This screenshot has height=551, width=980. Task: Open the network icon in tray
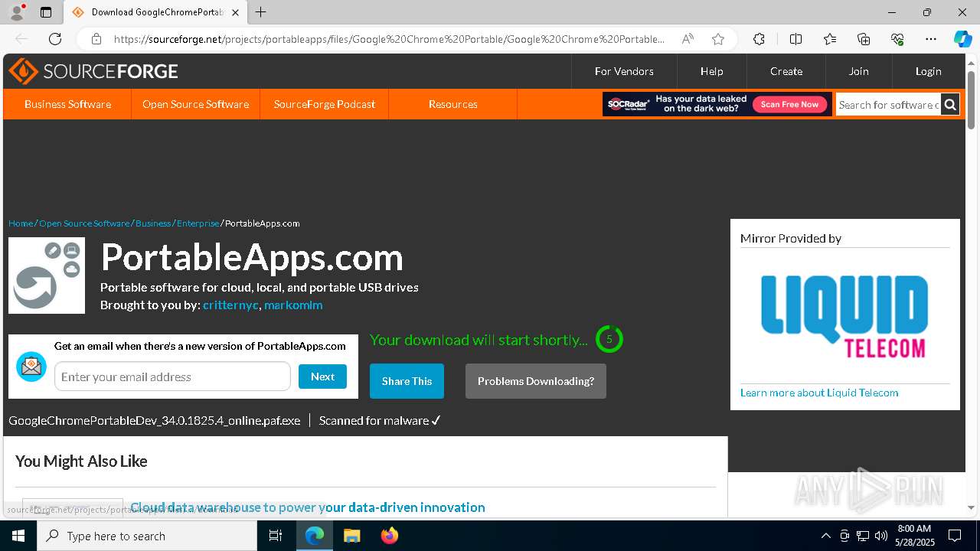tap(863, 536)
